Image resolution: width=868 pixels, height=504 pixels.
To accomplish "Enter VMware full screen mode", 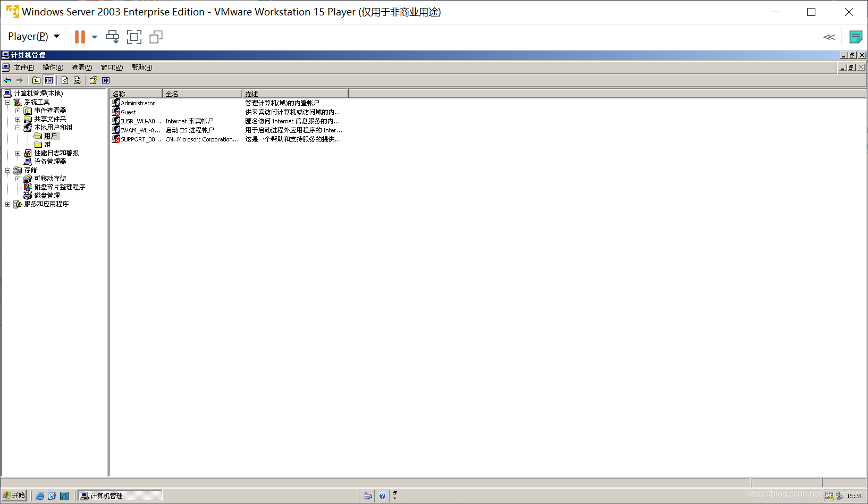I will (134, 37).
